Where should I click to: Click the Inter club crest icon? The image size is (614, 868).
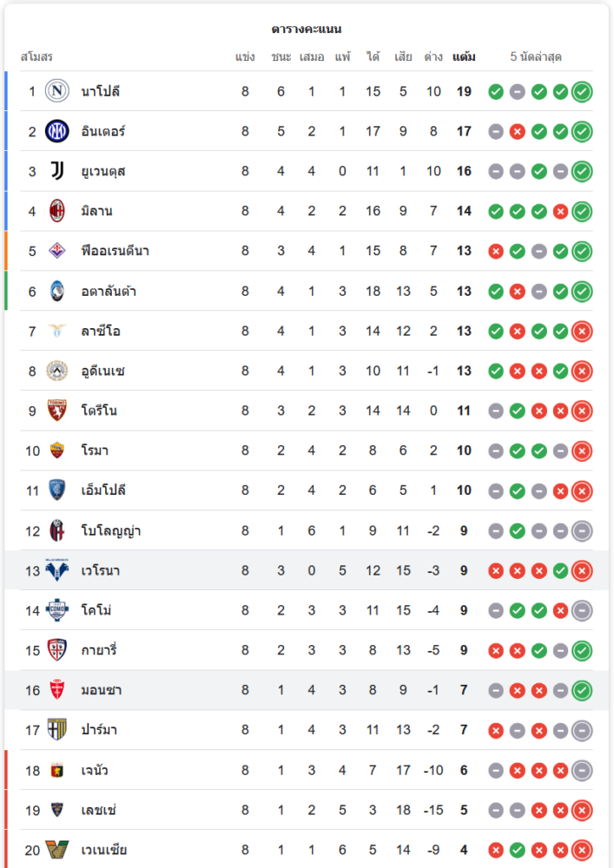point(57,131)
